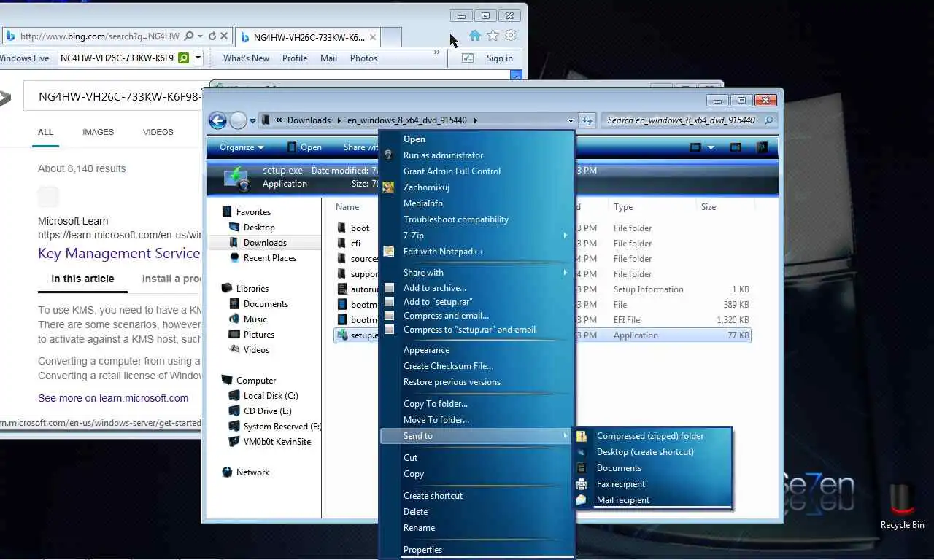Open the IE tools gear icon

pos(511,35)
